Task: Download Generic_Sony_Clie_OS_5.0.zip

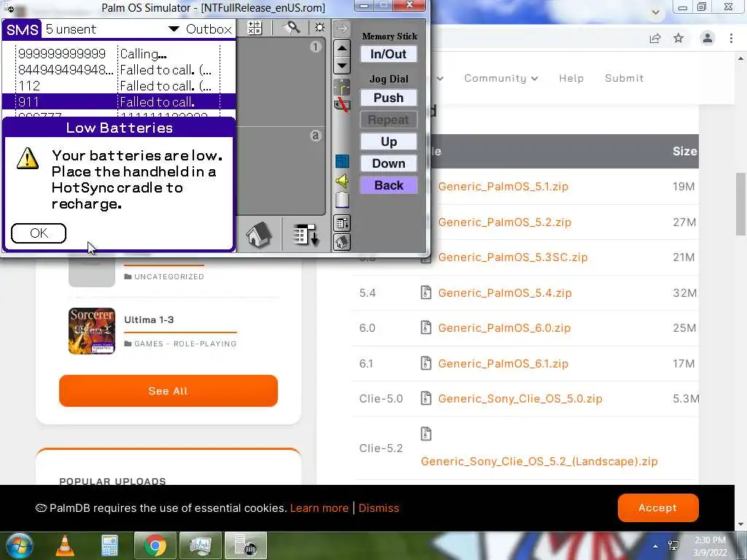Action: click(x=519, y=399)
